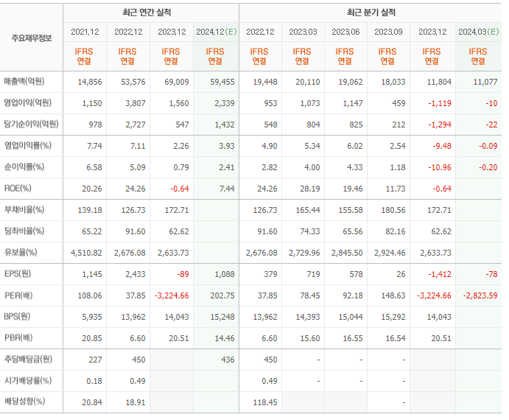Click operating profit value 3,807
The image size is (509, 420).
point(136,103)
